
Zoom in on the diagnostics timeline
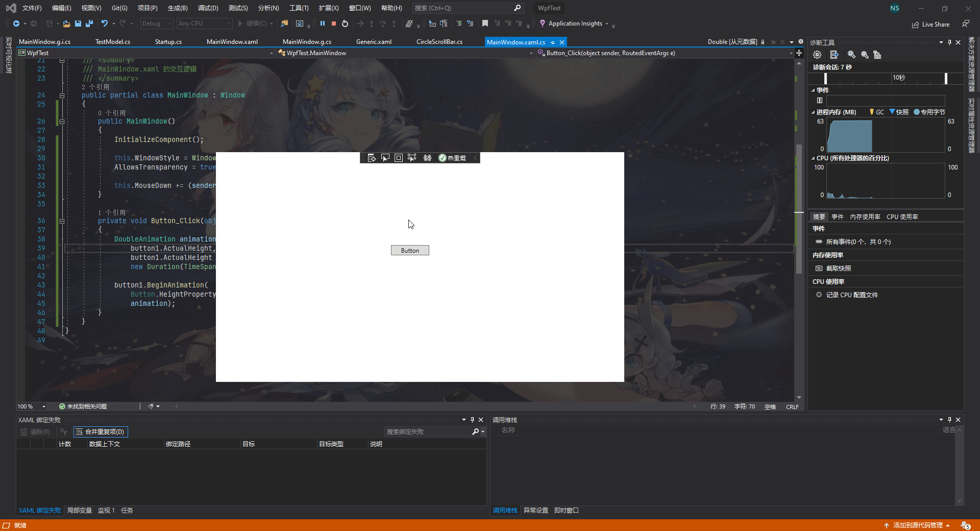(x=851, y=55)
